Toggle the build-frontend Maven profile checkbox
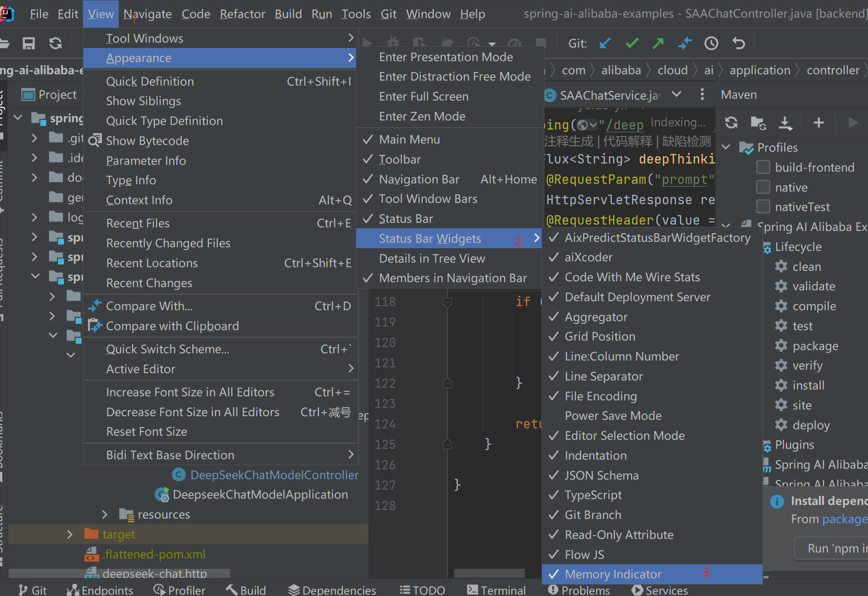This screenshot has width=868, height=596. pyautogui.click(x=763, y=167)
